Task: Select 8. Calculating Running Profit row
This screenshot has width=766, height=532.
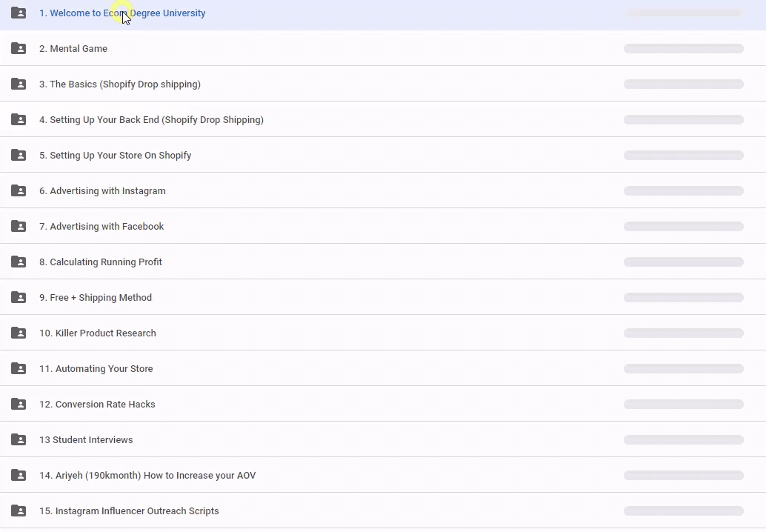Action: click(100, 262)
